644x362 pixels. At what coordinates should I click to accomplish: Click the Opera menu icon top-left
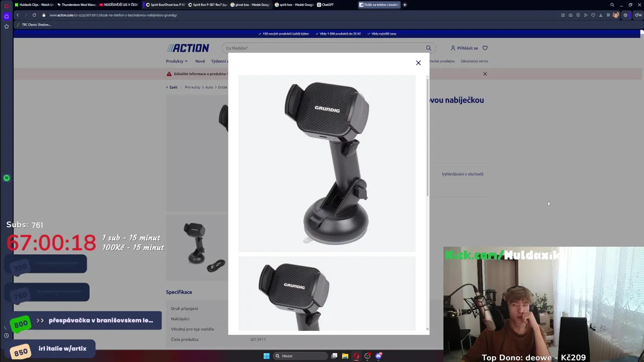click(7, 5)
